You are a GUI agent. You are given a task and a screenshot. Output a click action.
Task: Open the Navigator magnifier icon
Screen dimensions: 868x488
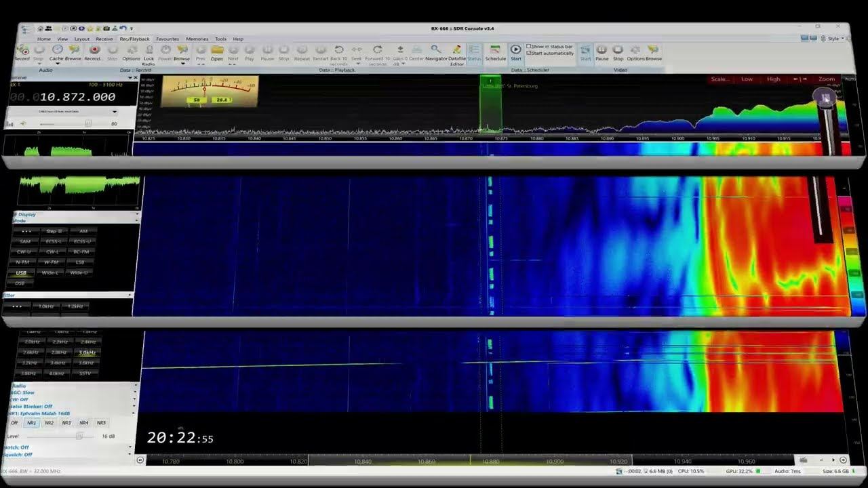[x=436, y=49]
